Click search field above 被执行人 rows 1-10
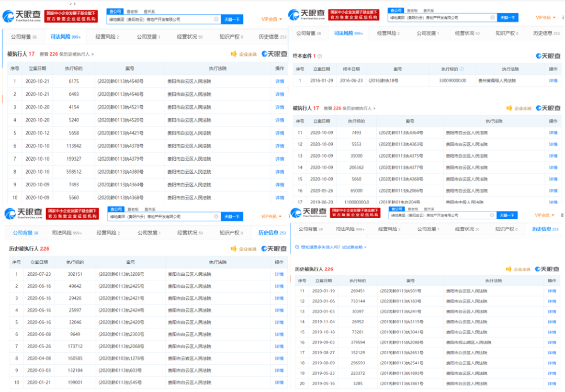Screen dimensions: 565x392 click(x=164, y=19)
